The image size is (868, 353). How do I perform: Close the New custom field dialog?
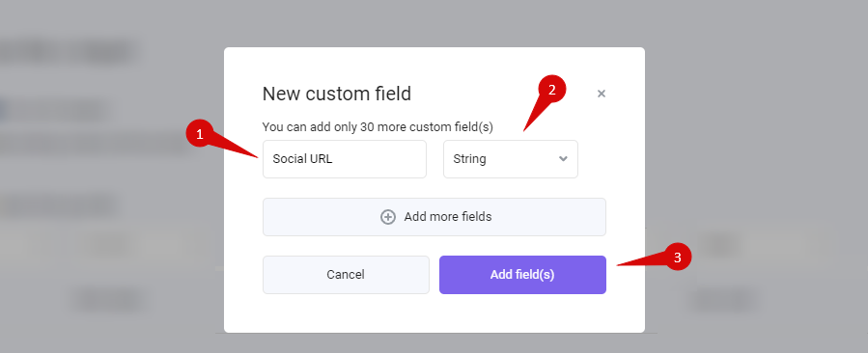click(x=602, y=94)
